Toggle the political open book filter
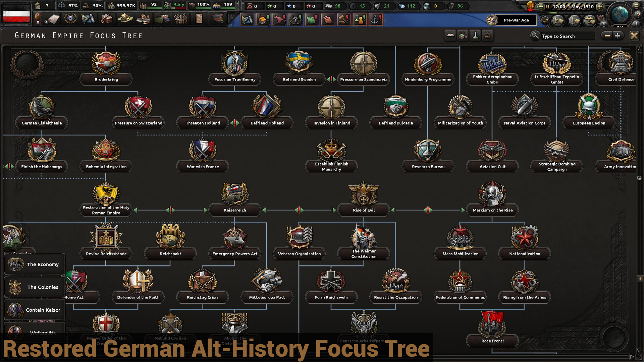Image resolution: width=644 pixels, height=362 pixels. click(450, 35)
